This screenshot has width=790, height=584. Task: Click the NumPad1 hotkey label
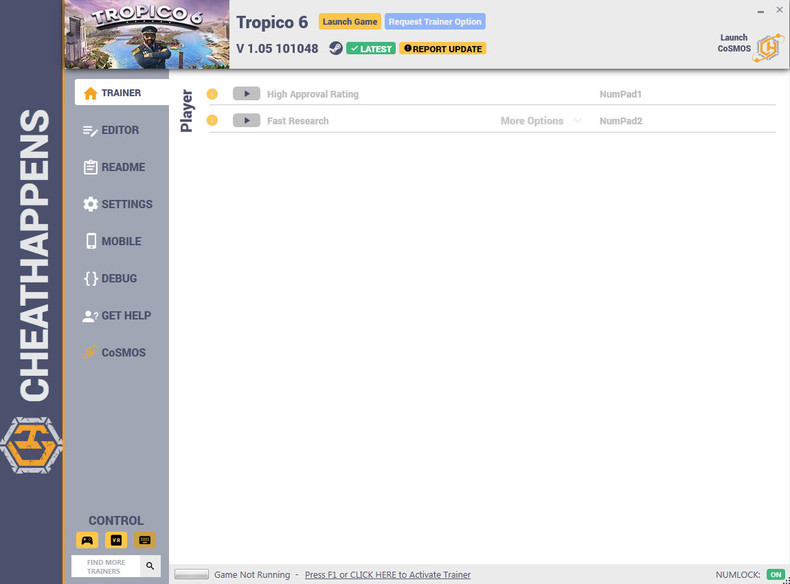(x=620, y=94)
